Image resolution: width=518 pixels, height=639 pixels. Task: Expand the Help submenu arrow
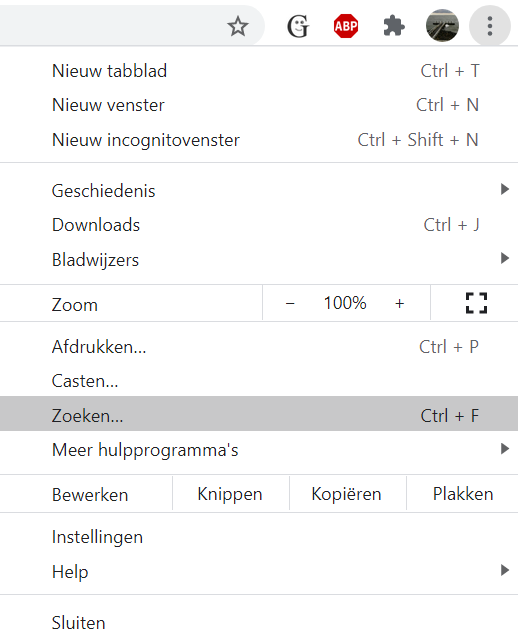click(505, 570)
